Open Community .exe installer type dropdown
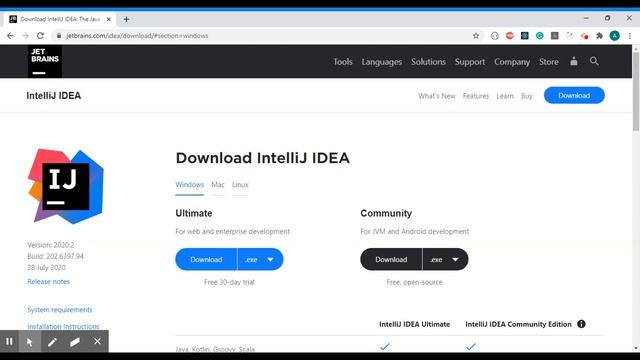640x360 pixels. (x=445, y=260)
